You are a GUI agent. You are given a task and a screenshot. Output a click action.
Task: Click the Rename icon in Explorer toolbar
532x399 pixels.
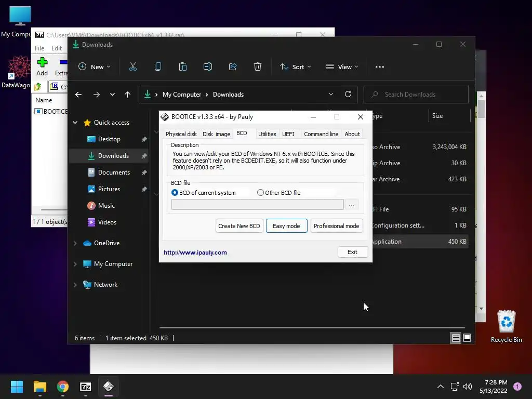pyautogui.click(x=208, y=67)
